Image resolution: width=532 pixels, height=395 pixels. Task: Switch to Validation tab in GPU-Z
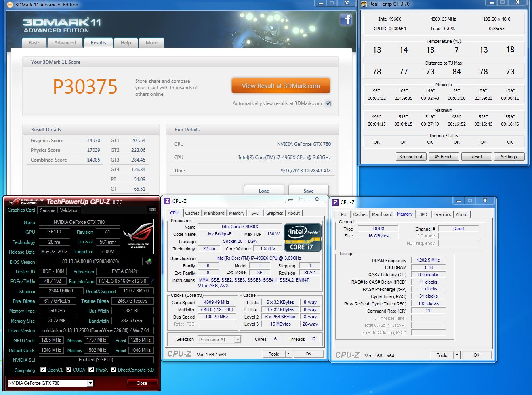point(69,210)
